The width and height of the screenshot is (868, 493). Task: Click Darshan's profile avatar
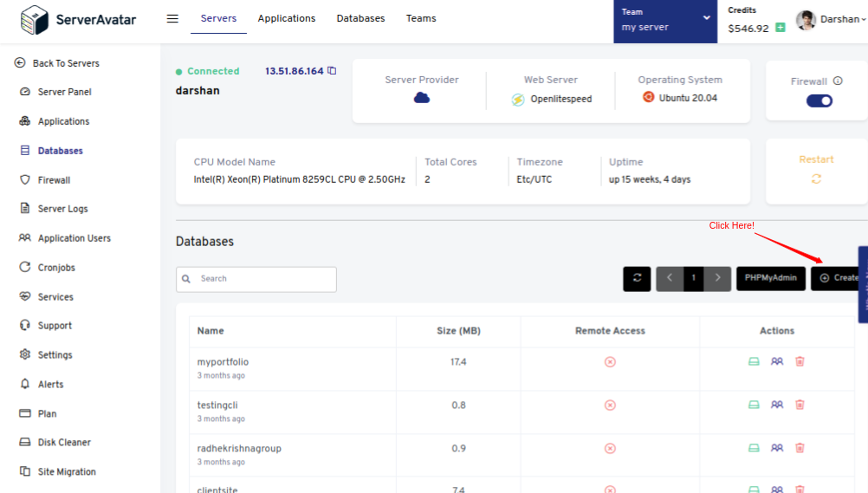[x=806, y=20]
